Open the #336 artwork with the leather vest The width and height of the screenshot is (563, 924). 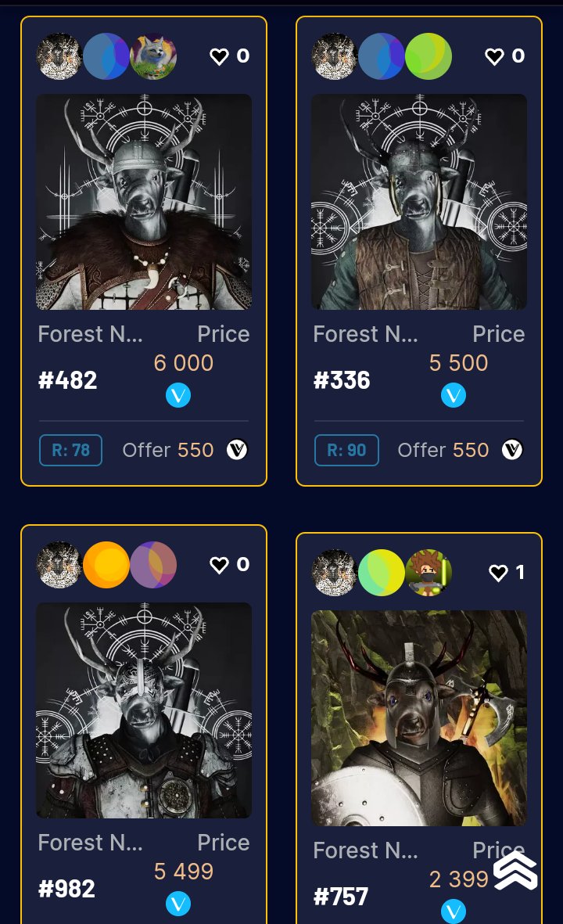pyautogui.click(x=418, y=202)
